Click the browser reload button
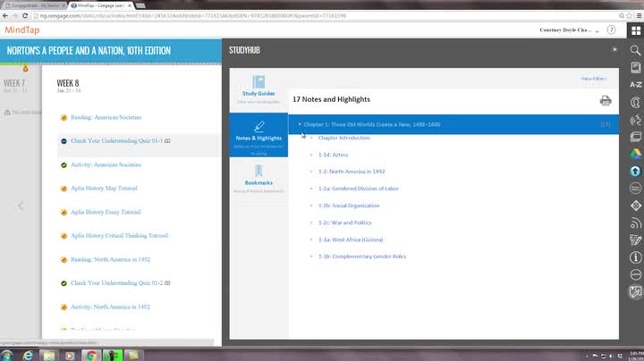 coord(25,15)
